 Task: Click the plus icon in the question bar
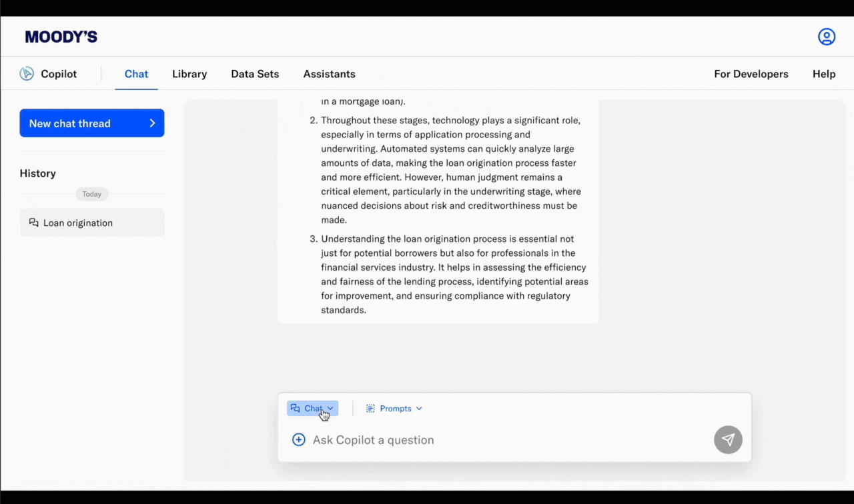click(x=298, y=439)
